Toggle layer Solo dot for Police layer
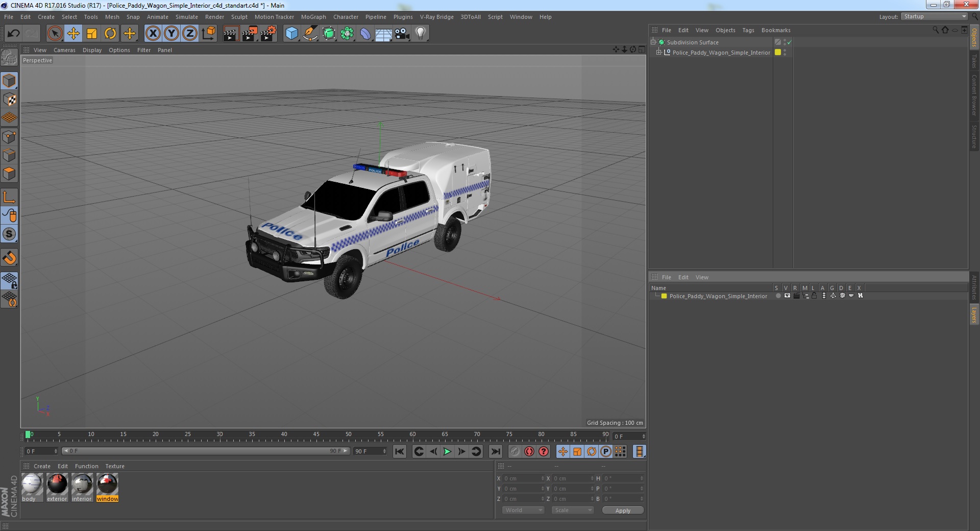 pyautogui.click(x=778, y=296)
